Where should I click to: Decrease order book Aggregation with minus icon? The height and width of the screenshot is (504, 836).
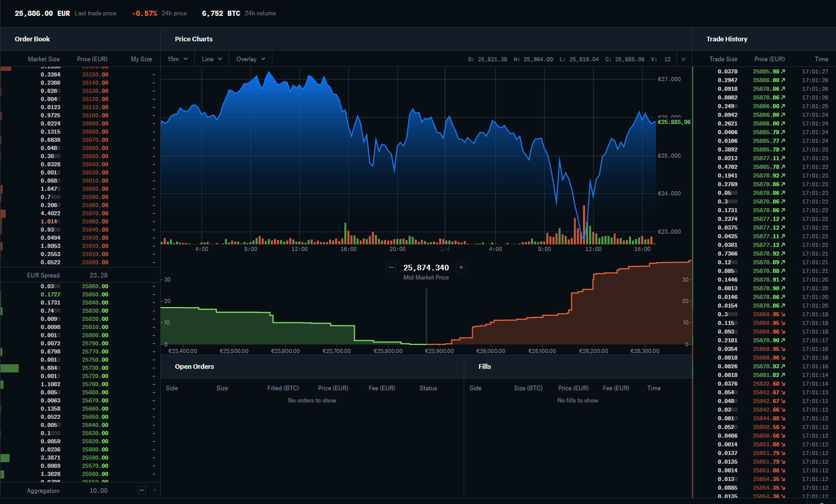pos(142,490)
